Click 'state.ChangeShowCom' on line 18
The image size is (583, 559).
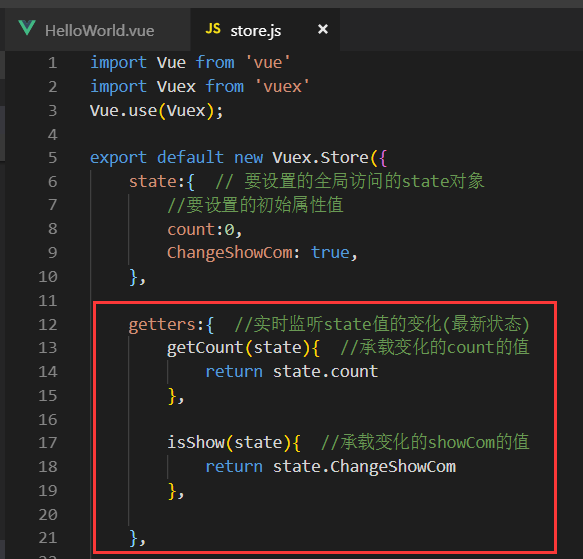pos(364,467)
